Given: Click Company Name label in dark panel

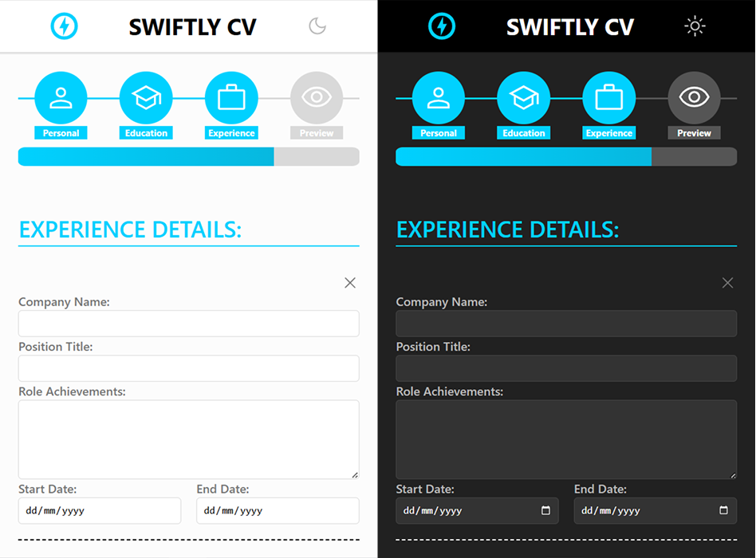Looking at the screenshot, I should 442,302.
